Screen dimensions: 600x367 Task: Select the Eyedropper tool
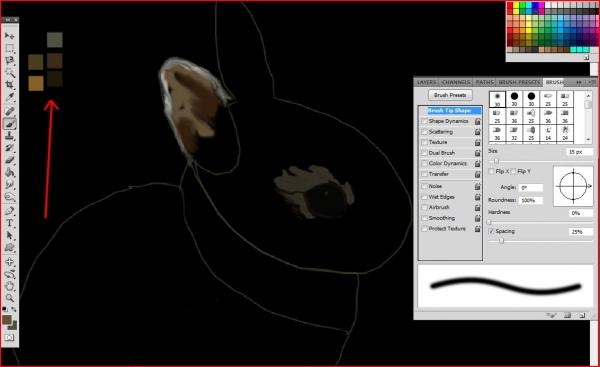point(10,97)
